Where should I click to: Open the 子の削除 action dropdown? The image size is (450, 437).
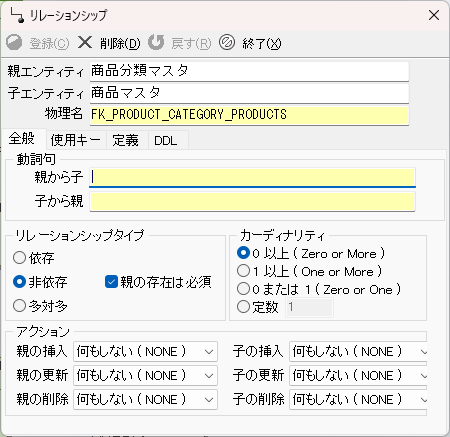pyautogui.click(x=358, y=399)
